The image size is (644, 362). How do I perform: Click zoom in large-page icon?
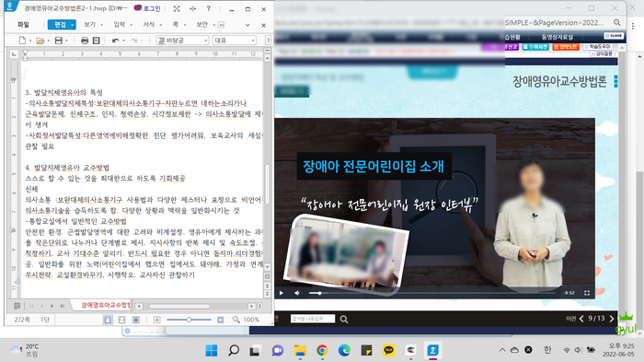(x=221, y=320)
